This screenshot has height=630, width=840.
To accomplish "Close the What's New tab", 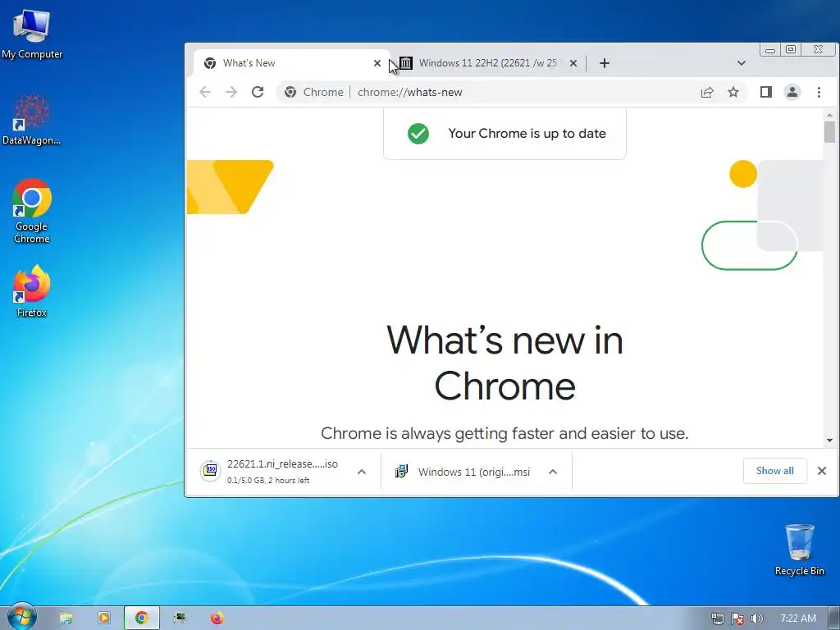I will point(377,63).
